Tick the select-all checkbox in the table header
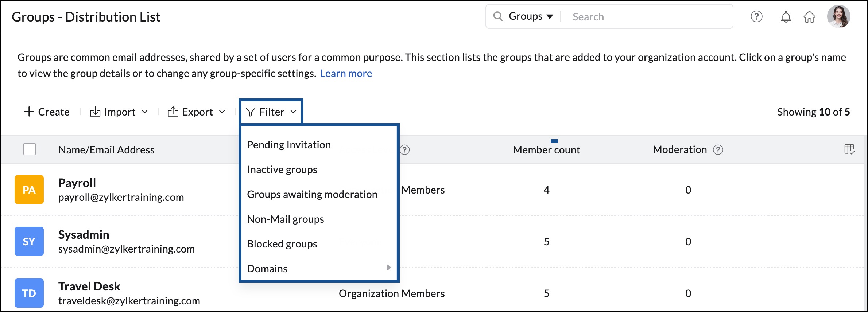 pyautogui.click(x=30, y=149)
